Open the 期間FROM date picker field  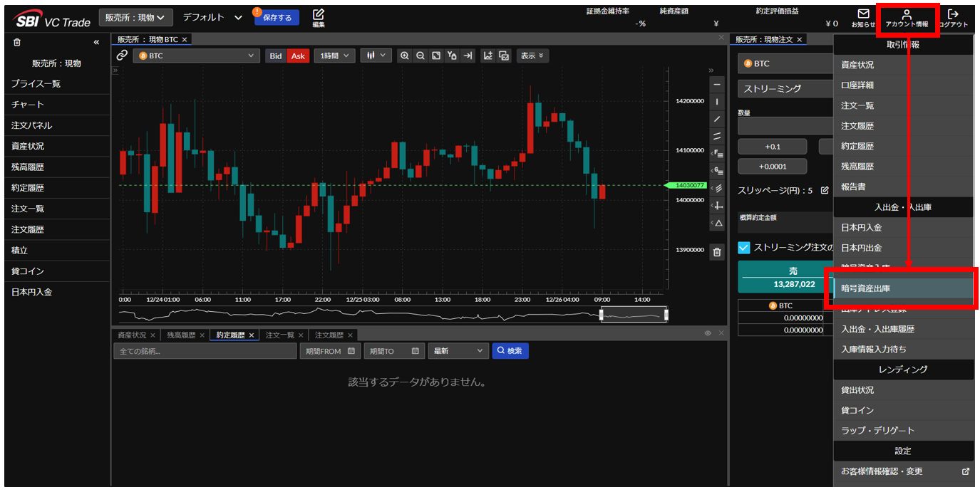pos(330,351)
